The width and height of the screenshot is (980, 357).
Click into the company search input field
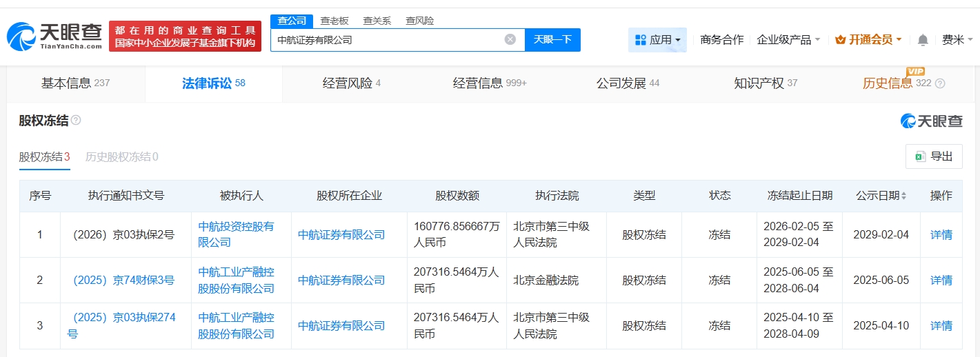pos(386,40)
